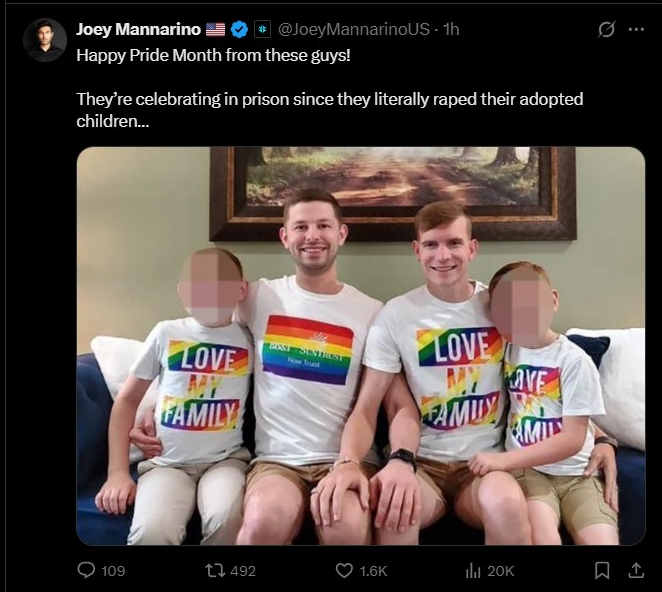
Task: Click the square affiliate badge beside the checkmark
Action: tap(262, 29)
